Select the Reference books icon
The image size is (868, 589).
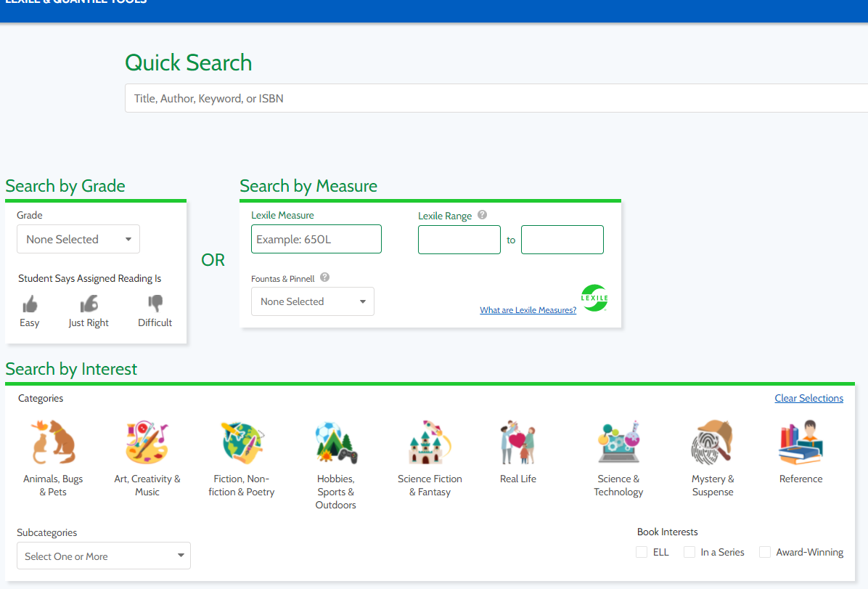[801, 442]
